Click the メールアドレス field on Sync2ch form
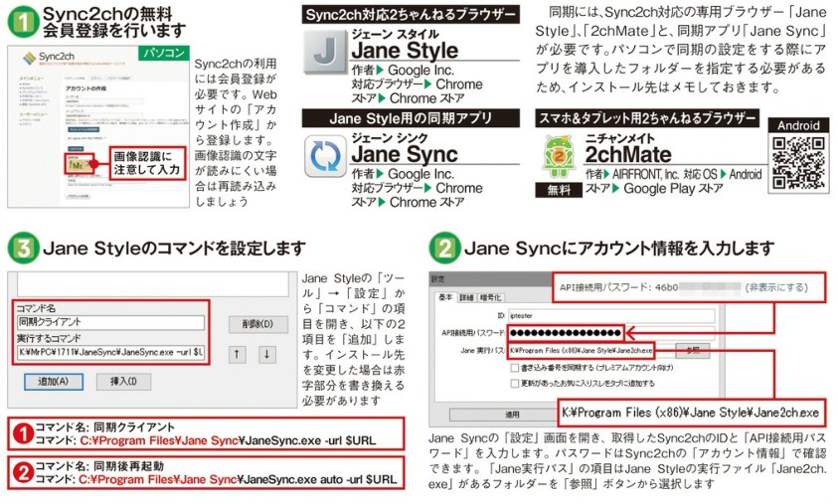 tap(104, 115)
